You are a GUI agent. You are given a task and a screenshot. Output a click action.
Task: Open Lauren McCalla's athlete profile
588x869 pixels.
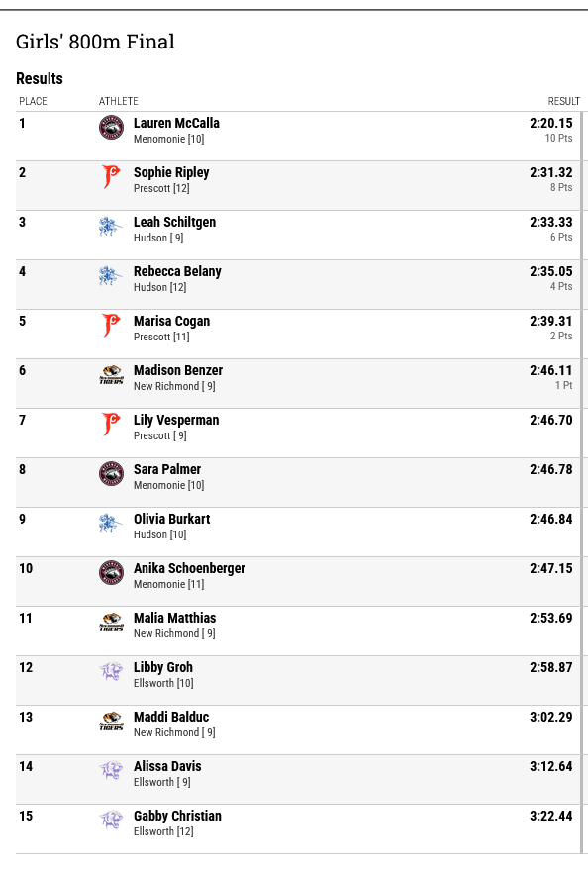pos(176,123)
